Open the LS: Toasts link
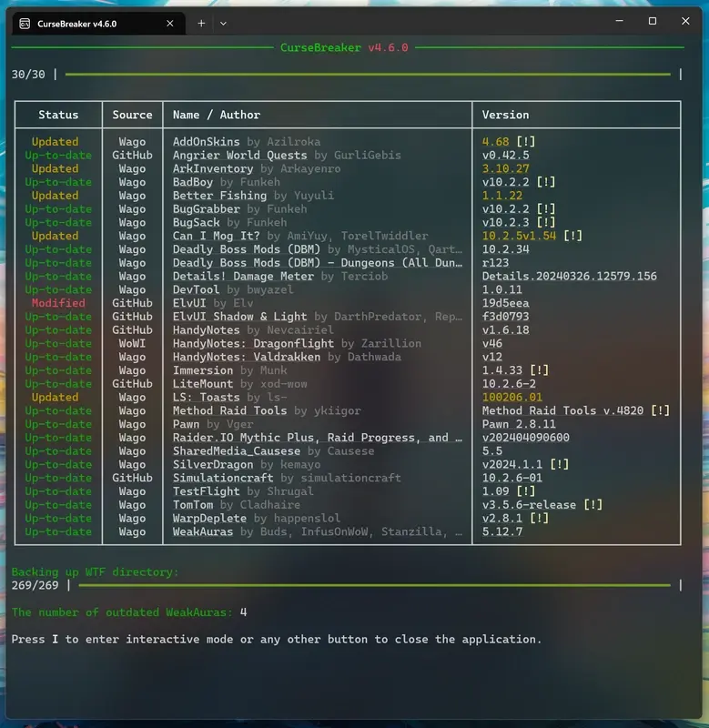This screenshot has height=728, width=709. pyautogui.click(x=207, y=398)
